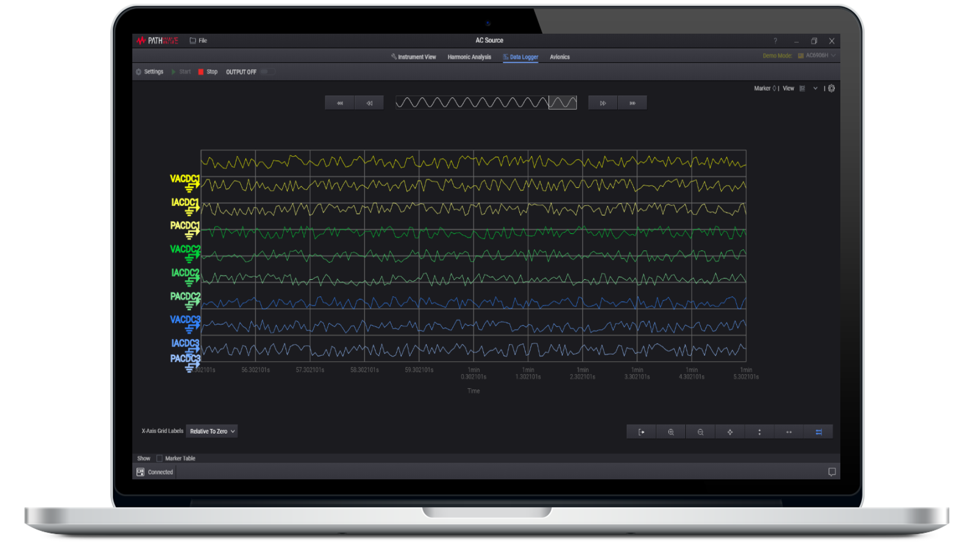Enable the Marker Table checkbox
This screenshot has height=551, width=980.
[160, 458]
